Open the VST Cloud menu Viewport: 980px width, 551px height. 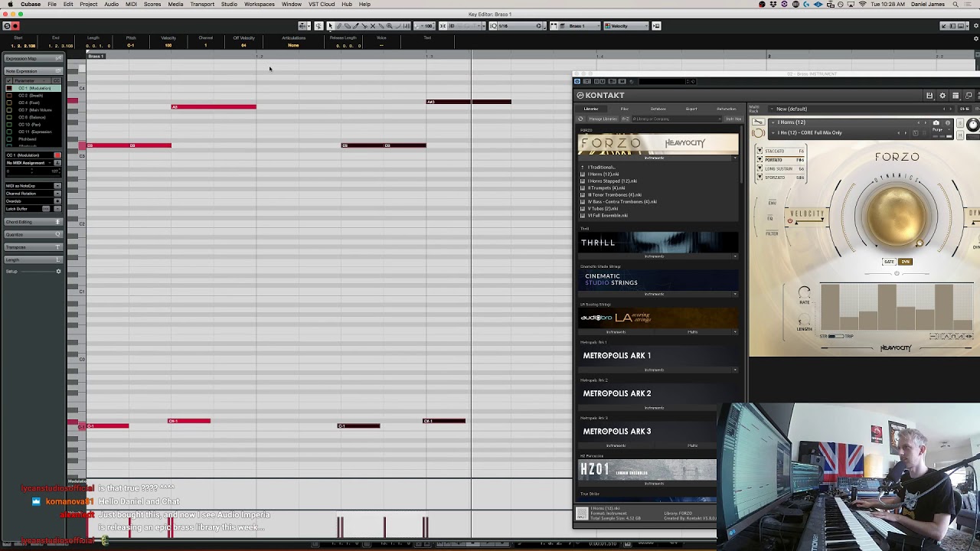322,5
